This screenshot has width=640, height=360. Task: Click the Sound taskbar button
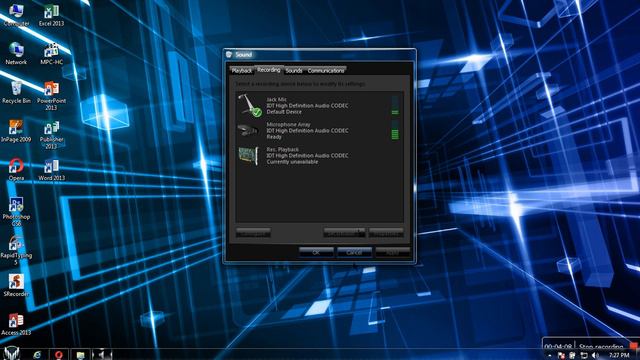click(x=102, y=354)
